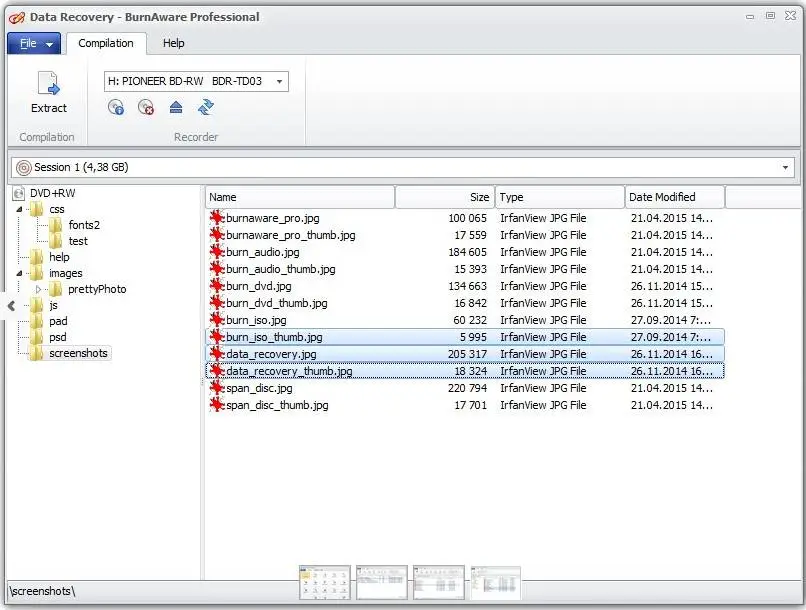This screenshot has height=610, width=806.
Task: Click the burnaware_pro.jpg file icon
Action: click(217, 218)
